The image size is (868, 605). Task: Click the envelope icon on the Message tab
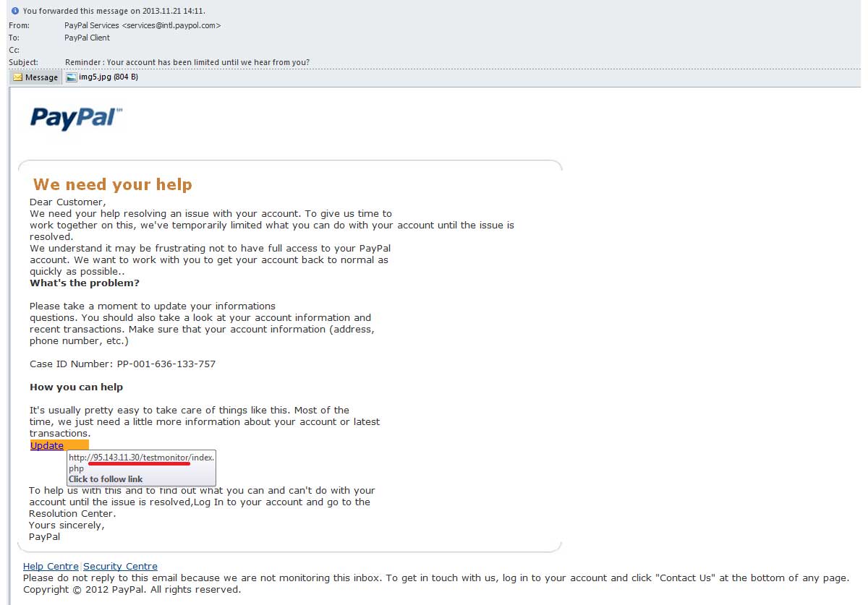(x=18, y=77)
